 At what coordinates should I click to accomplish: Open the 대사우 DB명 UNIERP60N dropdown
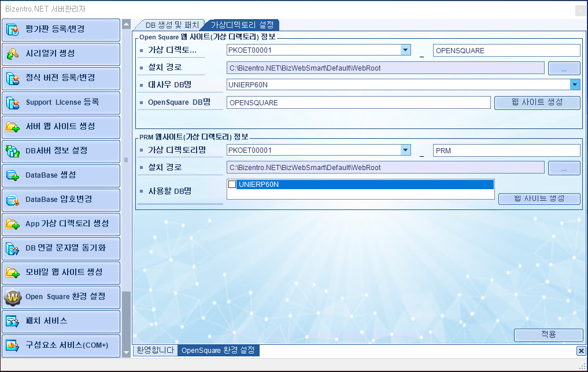575,85
